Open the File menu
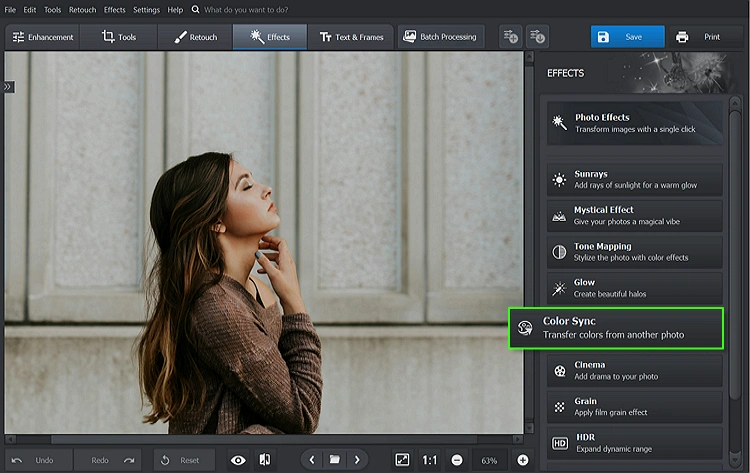This screenshot has height=473, width=750. (10, 10)
